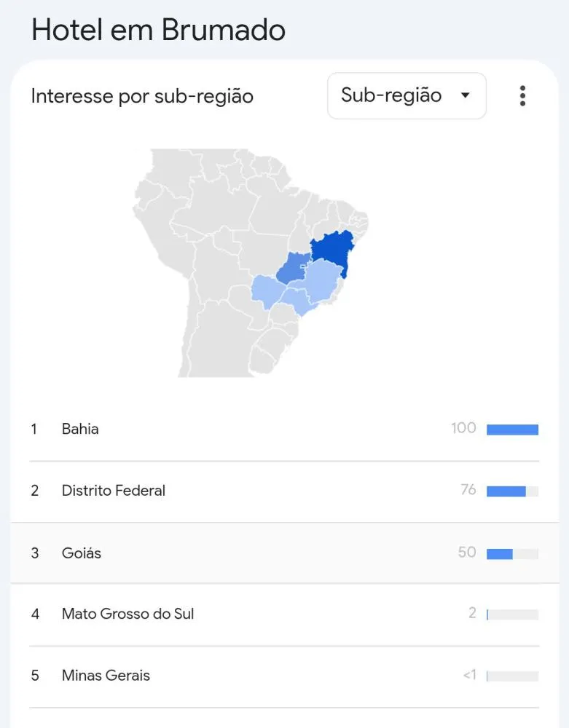Click the São Paulo region on map
The width and height of the screenshot is (569, 728).
pos(297,300)
